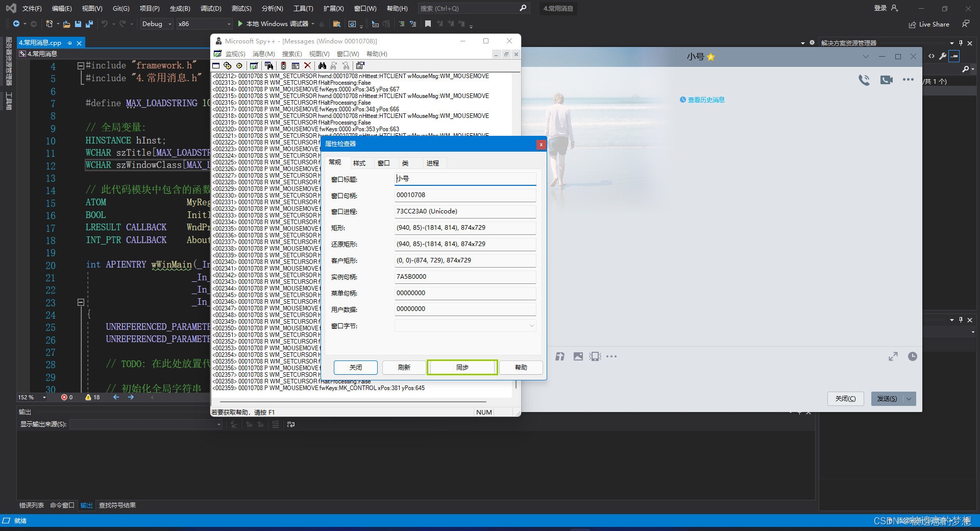
Task: Expand the chat input area arrow icon
Action: pyautogui.click(x=893, y=356)
